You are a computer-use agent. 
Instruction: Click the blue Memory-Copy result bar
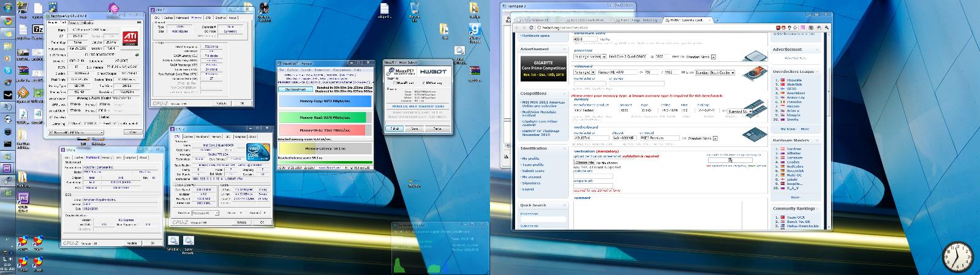[325, 101]
